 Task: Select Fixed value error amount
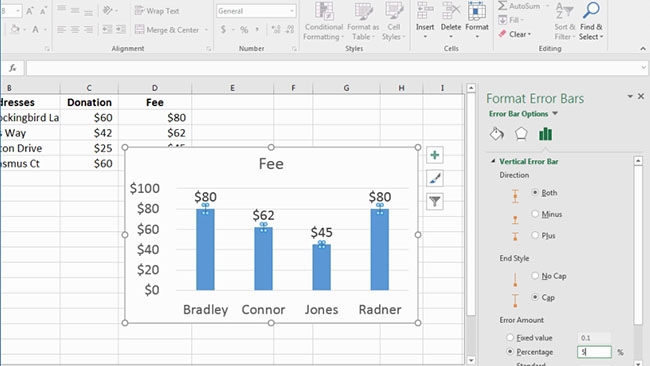tap(510, 338)
